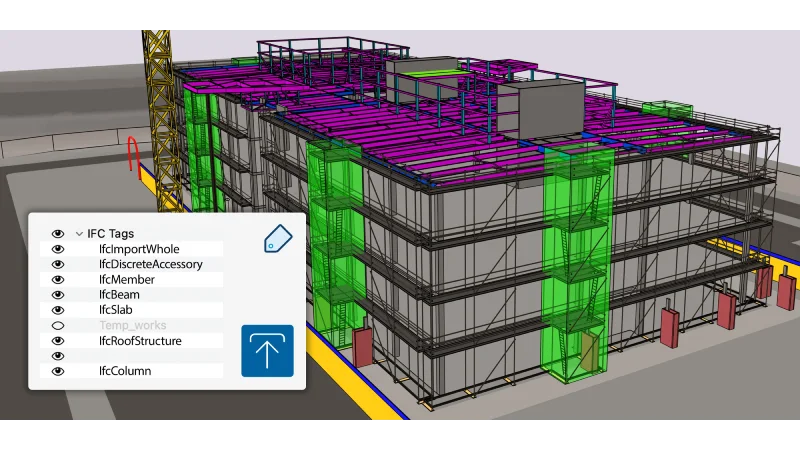
Task: Click the yellow crane tower in model
Action: [x=161, y=120]
